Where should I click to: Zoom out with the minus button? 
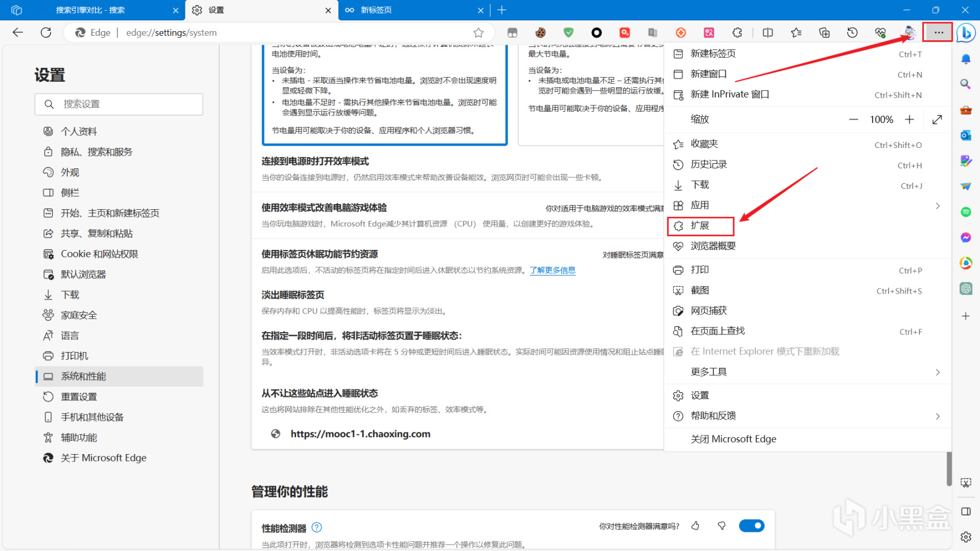pos(853,120)
